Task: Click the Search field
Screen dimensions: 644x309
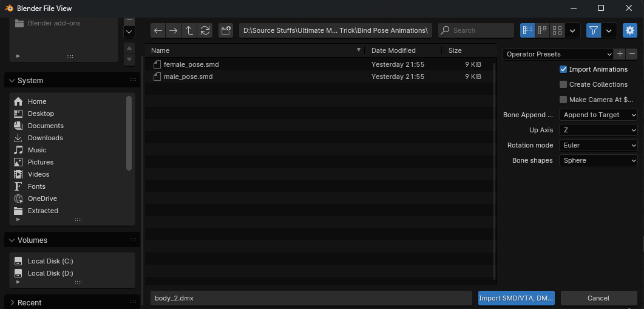Action: click(x=476, y=30)
